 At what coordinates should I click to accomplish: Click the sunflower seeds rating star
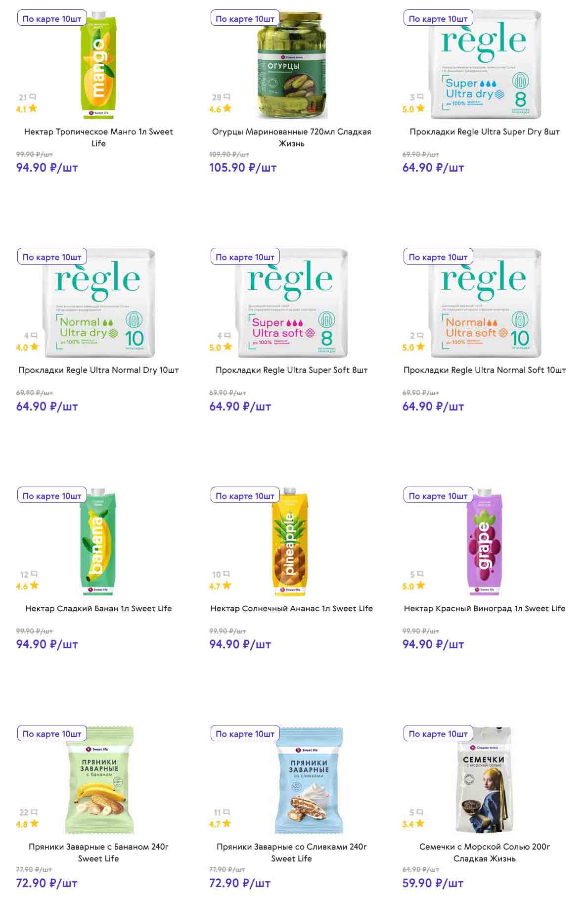point(420,823)
